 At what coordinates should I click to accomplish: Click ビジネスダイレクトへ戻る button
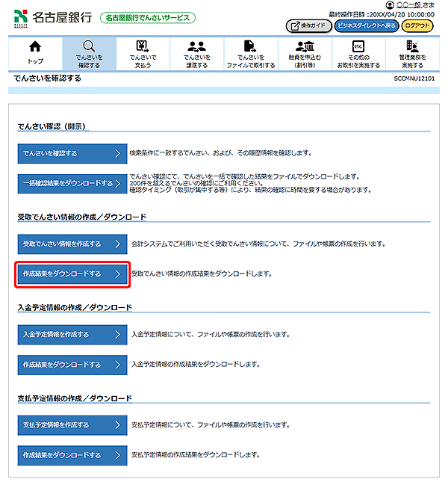pyautogui.click(x=366, y=25)
